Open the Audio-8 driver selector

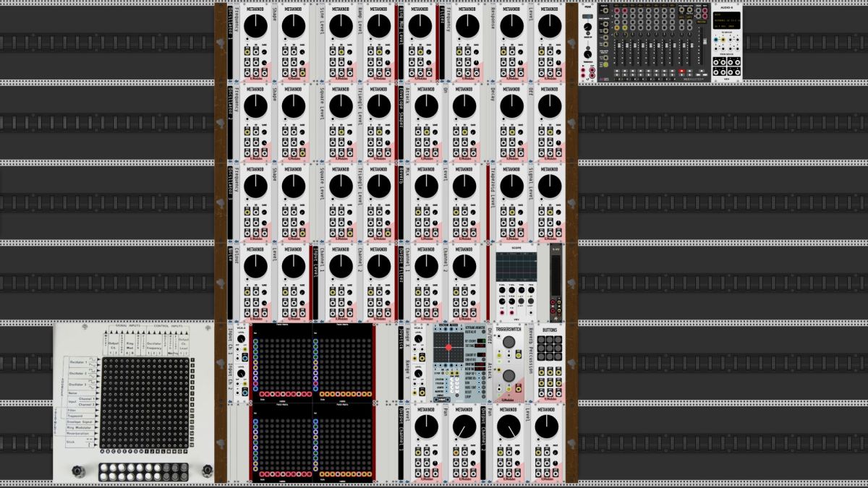click(726, 14)
